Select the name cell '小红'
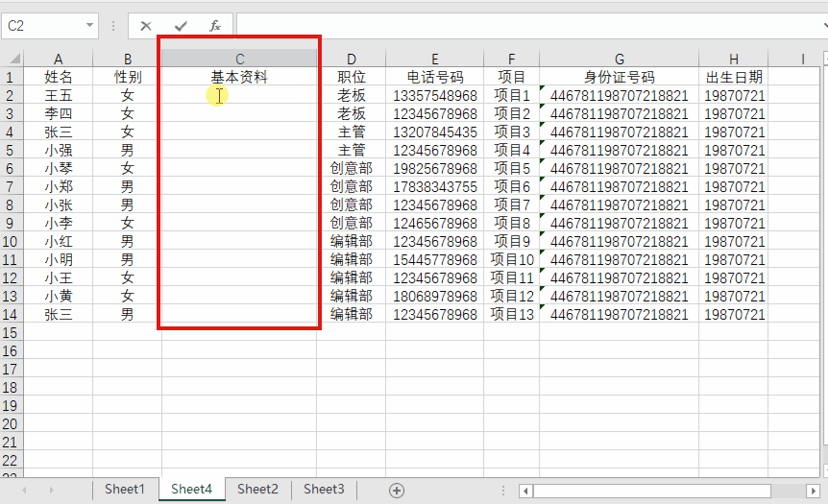 pyautogui.click(x=58, y=242)
